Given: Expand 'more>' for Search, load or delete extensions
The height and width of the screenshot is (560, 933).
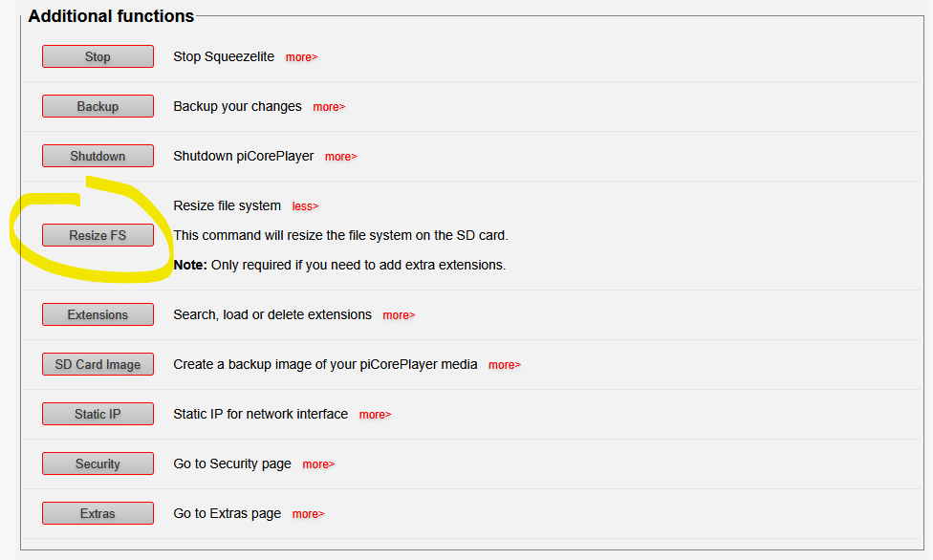Looking at the screenshot, I should click(x=399, y=315).
